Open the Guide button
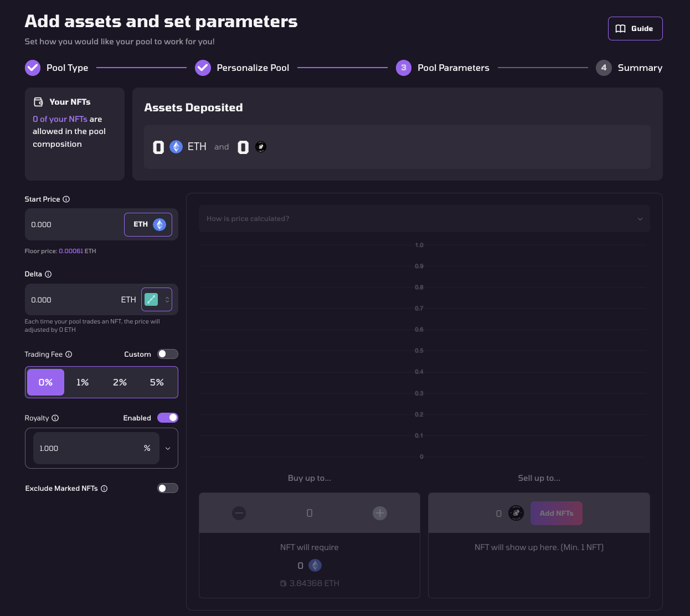 635,29
